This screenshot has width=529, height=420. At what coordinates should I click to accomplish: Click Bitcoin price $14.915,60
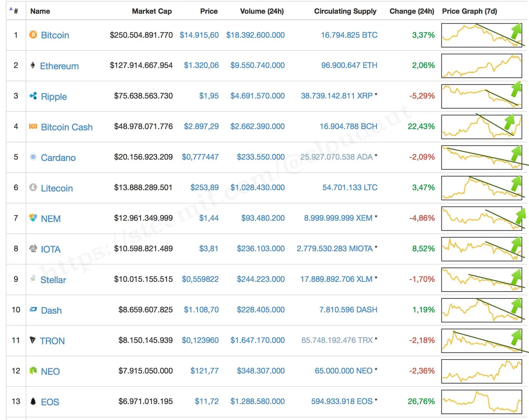pos(199,35)
